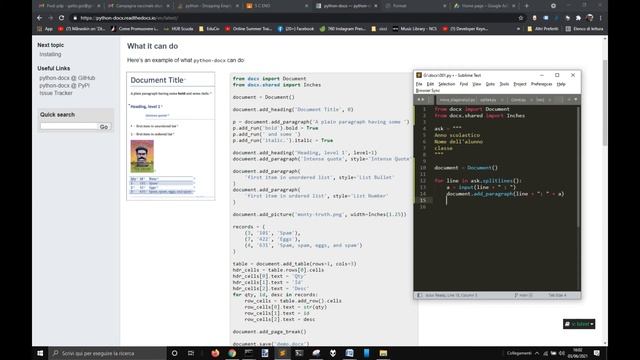640x360 pixels.
Task: Click the Quick search input box
Action: pos(69,127)
